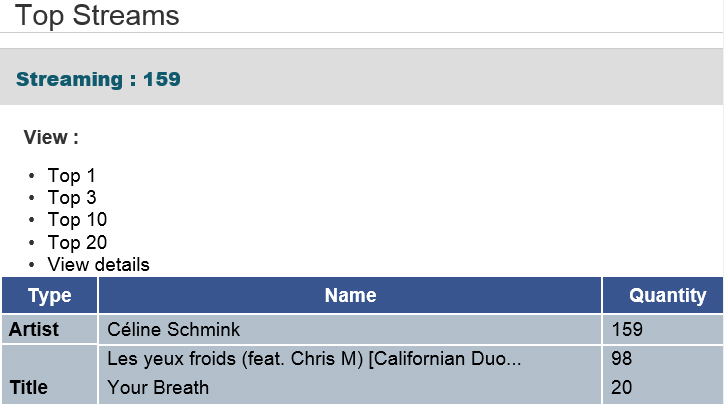Click the Quantity column header
Screen dimensions: 724x404
coord(667,295)
